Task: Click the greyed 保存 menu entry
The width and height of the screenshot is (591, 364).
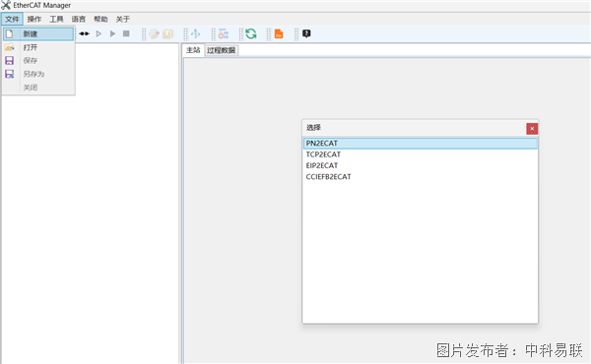Action: [38, 61]
